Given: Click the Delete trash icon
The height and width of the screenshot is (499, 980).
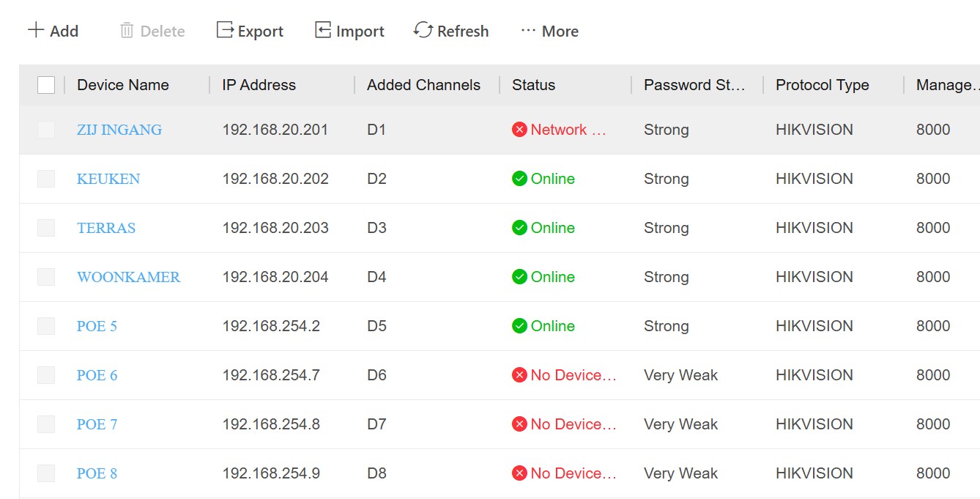Looking at the screenshot, I should click(x=127, y=31).
